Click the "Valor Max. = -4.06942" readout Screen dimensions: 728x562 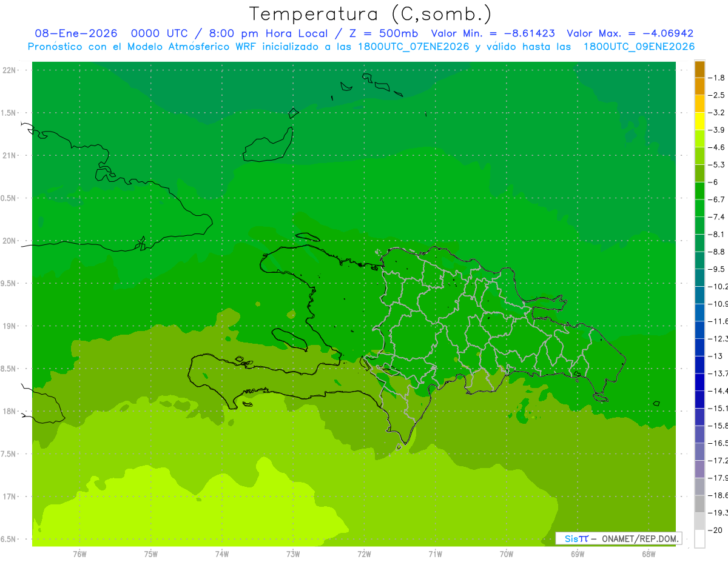coord(630,33)
